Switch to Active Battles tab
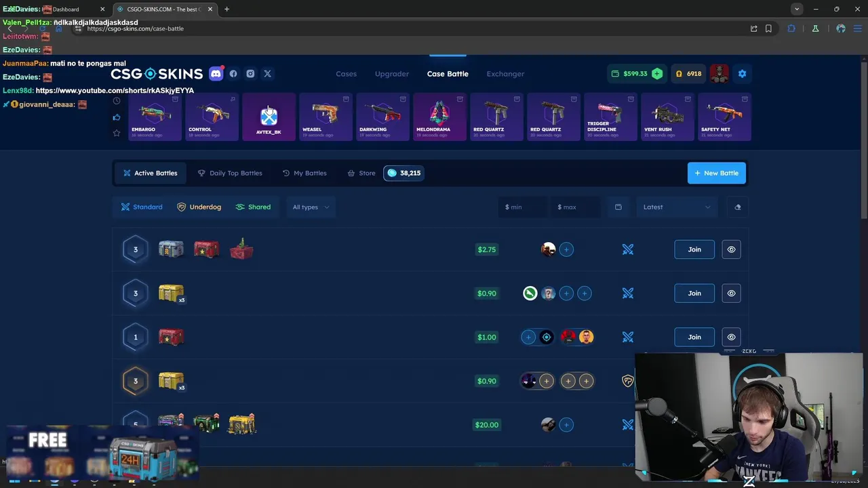The height and width of the screenshot is (488, 868). [150, 173]
